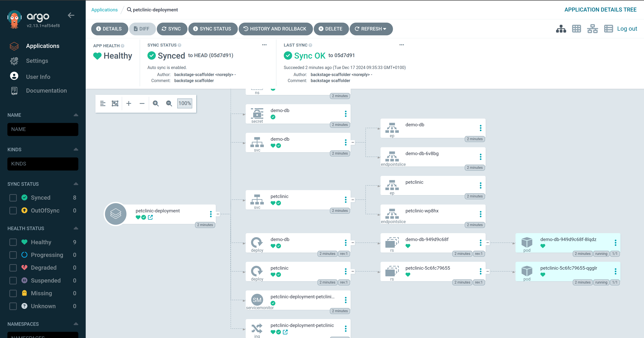Check the Unknown filter checkbox
Screen dimensions: 644x338
[13, 306]
